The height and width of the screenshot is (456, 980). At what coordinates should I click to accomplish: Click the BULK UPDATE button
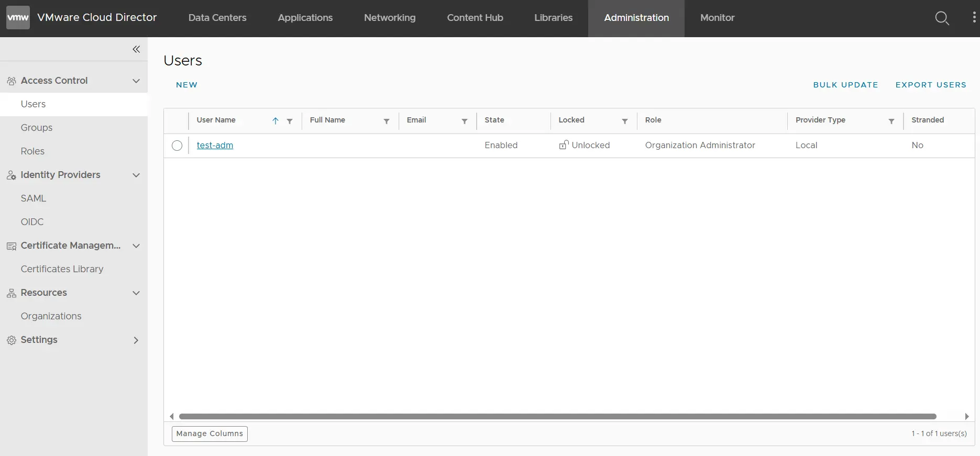point(845,85)
